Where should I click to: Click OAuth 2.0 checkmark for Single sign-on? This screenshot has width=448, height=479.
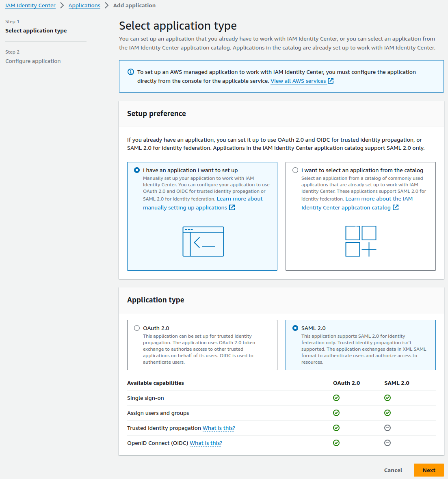(x=336, y=398)
